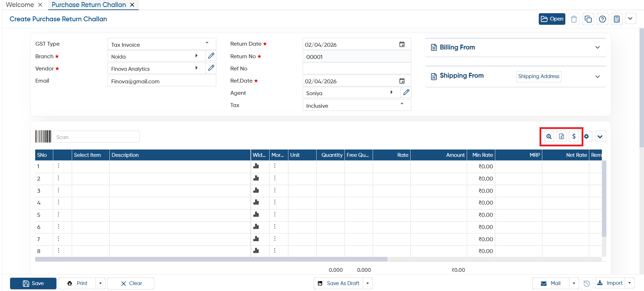Expand the GST Type dropdown
Image resolution: width=644 pixels, height=291 pixels.
click(207, 43)
